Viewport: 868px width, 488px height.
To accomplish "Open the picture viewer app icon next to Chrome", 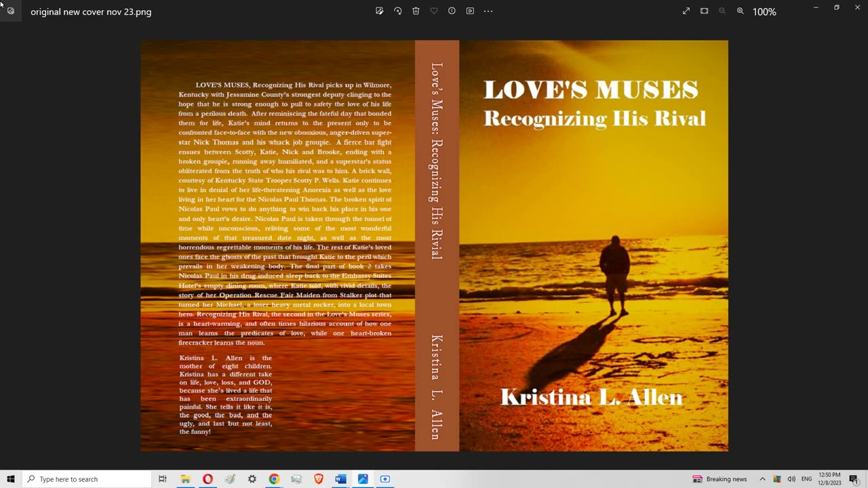I will 296,479.
